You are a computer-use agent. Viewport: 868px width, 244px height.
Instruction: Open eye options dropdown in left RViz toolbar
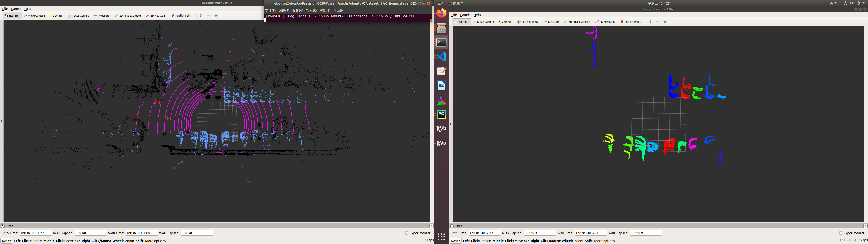[x=217, y=16]
